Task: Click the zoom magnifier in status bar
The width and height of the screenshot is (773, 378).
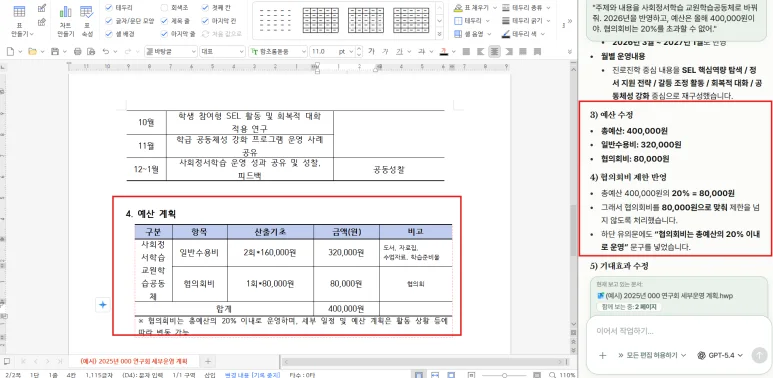Action: click(553, 375)
